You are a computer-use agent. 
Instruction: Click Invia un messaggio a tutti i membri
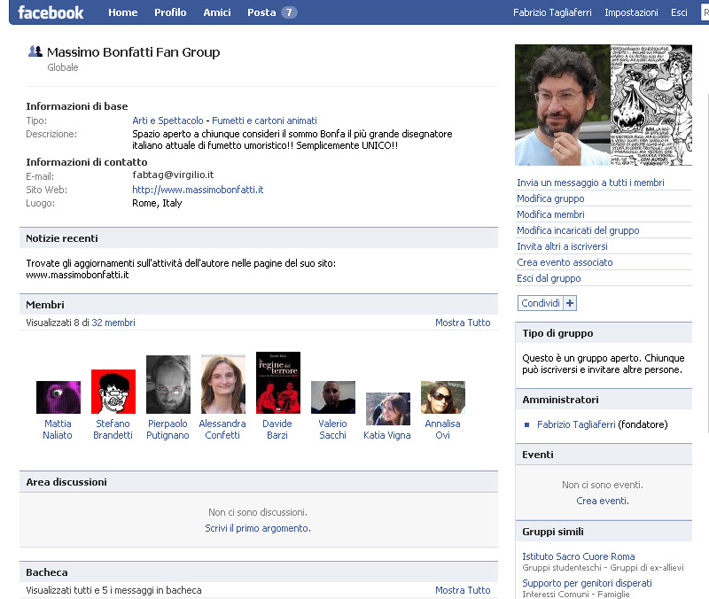tap(591, 183)
